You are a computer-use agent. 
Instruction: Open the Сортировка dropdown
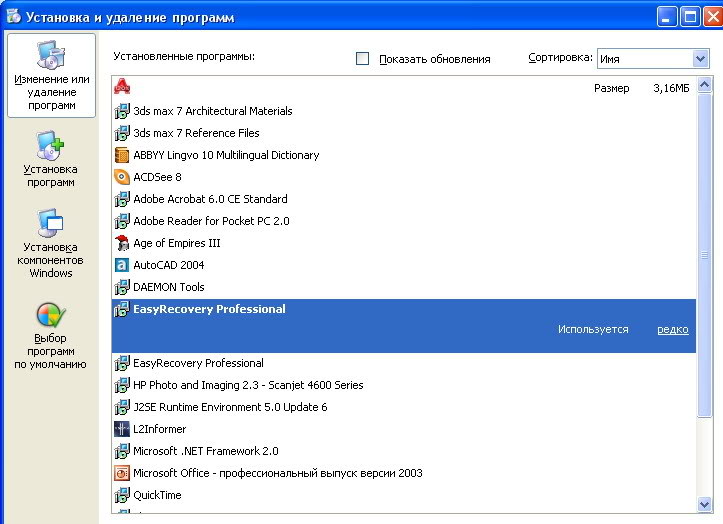pyautogui.click(x=699, y=59)
